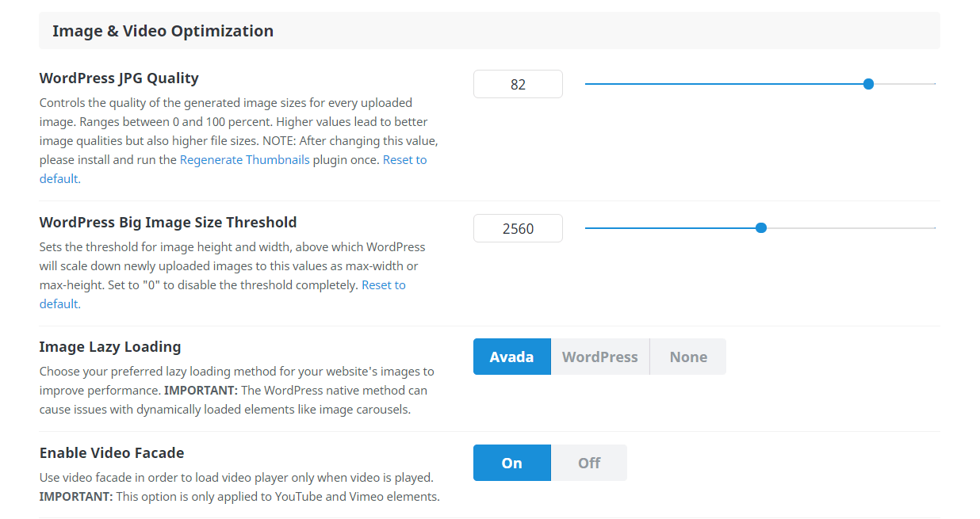This screenshot has height=519, width=980.
Task: Reset Big Image Size Threshold to default
Action: click(x=383, y=285)
